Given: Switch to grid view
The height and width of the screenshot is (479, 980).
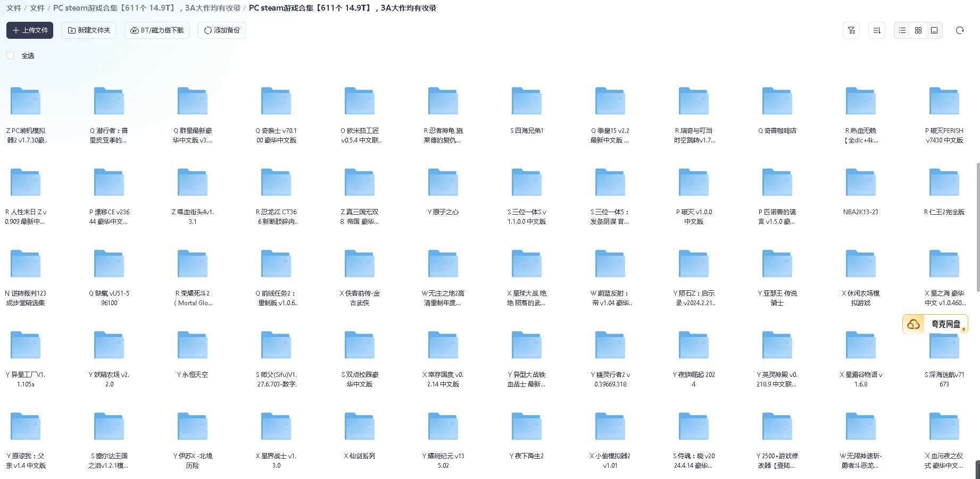Looking at the screenshot, I should tap(918, 30).
